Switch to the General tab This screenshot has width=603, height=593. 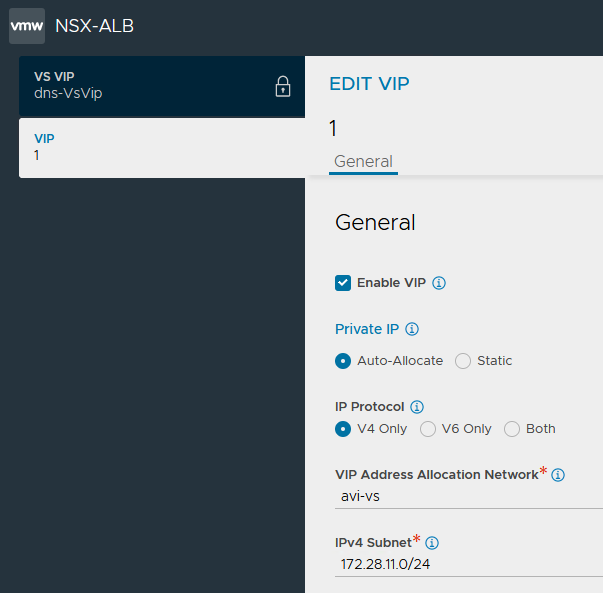[363, 162]
